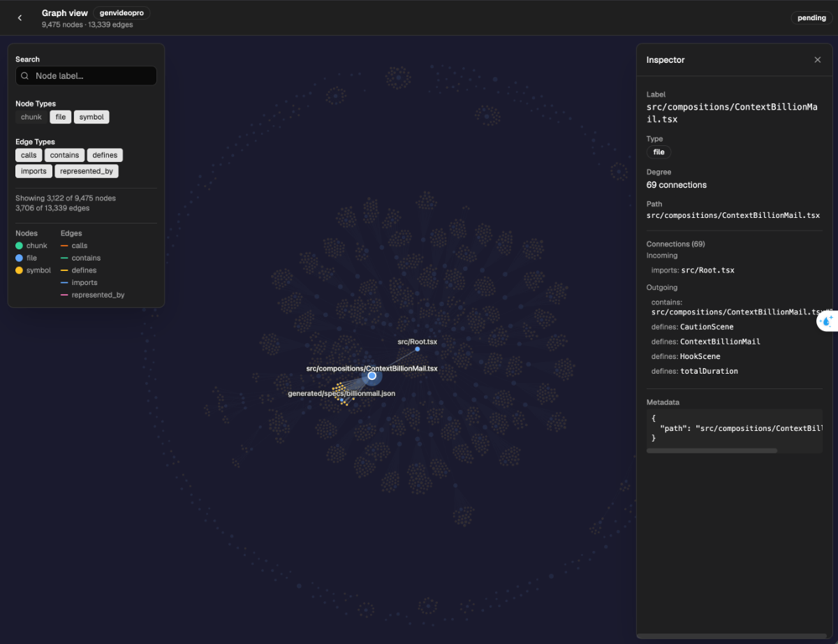Click 3,706 of 13,339 edges text
The height and width of the screenshot is (644, 838).
52,208
